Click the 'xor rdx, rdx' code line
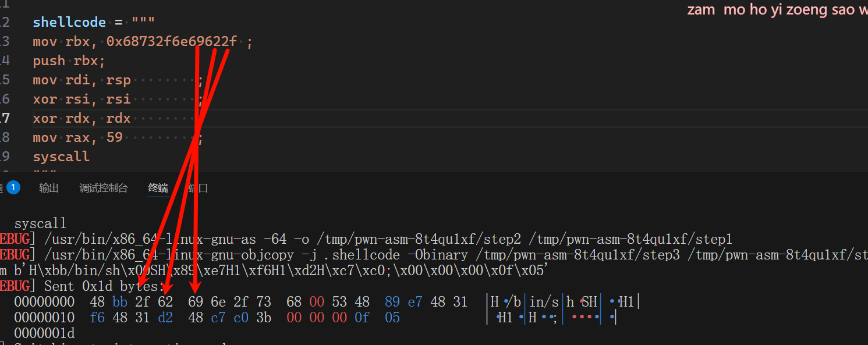The height and width of the screenshot is (345, 868). [82, 118]
